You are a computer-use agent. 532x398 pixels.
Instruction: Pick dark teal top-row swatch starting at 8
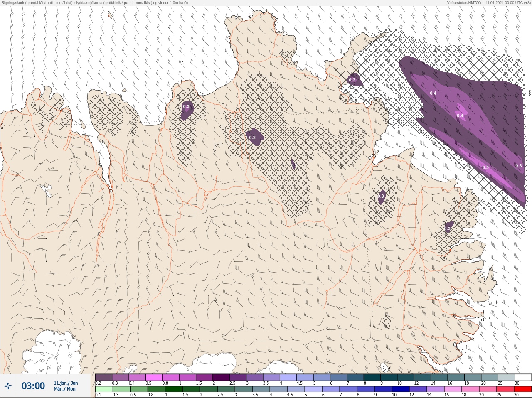click(372, 377)
